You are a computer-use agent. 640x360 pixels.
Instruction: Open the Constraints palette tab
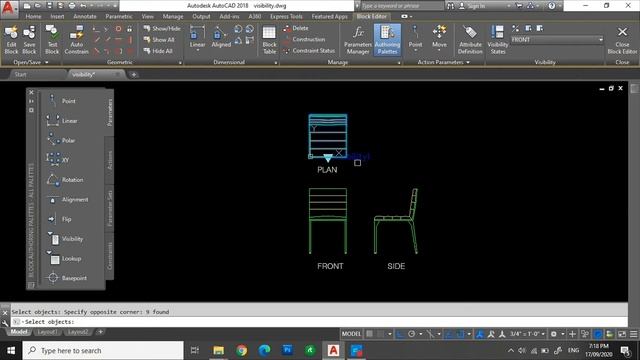click(109, 256)
